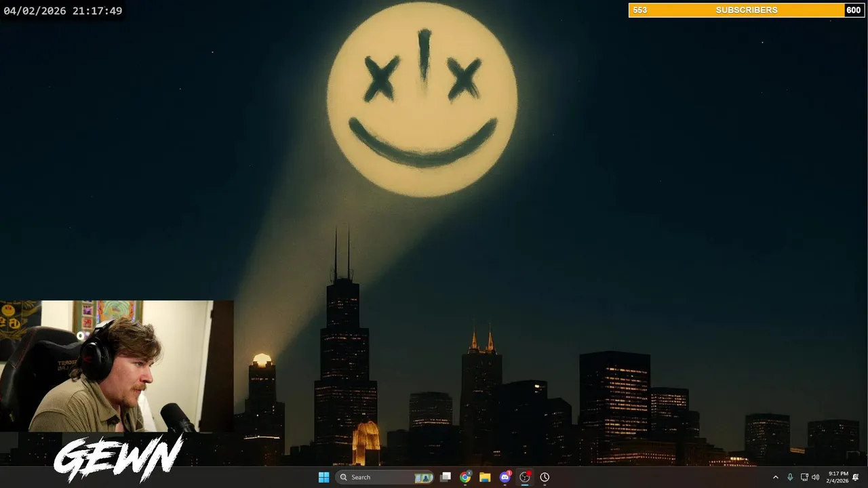Screen dimensions: 868x488
Task: Open the Windows Start menu
Action: click(x=323, y=477)
